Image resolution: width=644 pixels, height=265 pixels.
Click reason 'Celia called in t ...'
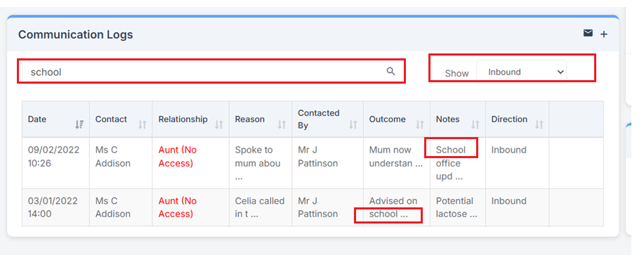(260, 207)
